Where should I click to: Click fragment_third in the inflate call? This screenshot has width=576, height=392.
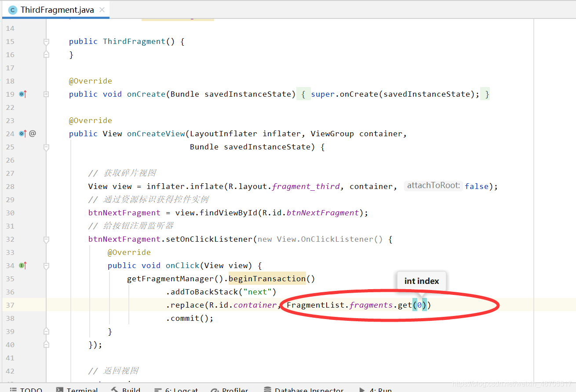[x=306, y=186]
